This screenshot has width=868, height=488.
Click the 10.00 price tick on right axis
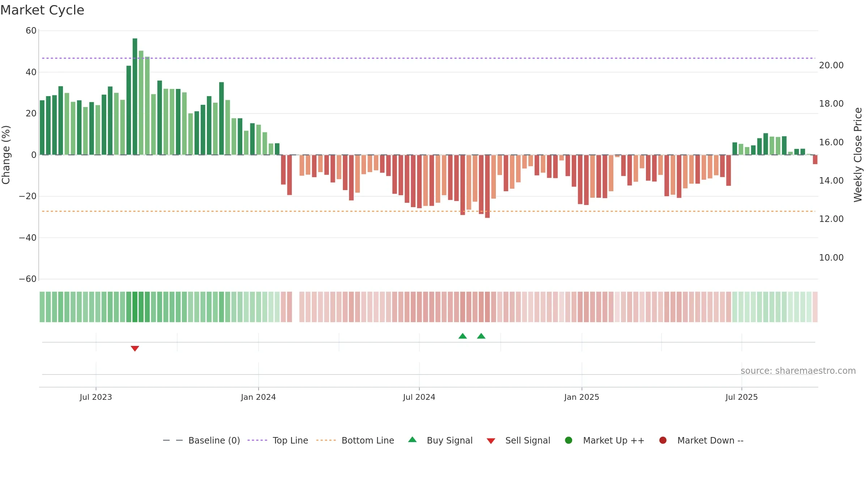(x=831, y=258)
